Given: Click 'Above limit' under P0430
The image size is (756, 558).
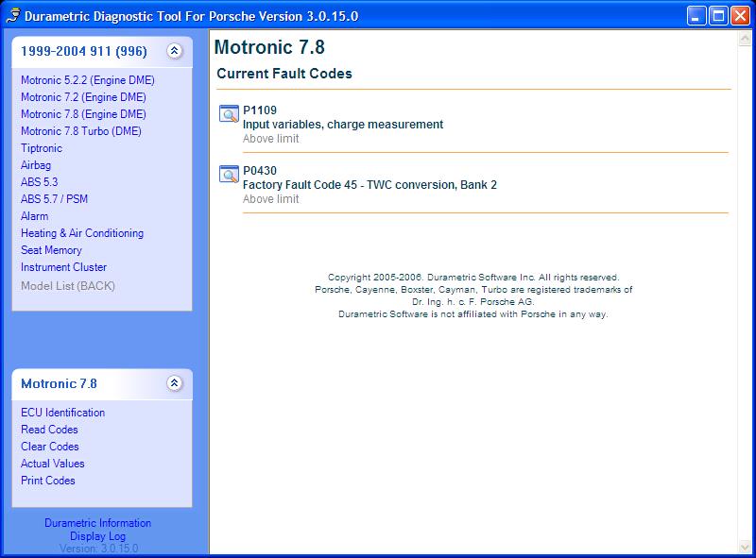Looking at the screenshot, I should (x=270, y=199).
